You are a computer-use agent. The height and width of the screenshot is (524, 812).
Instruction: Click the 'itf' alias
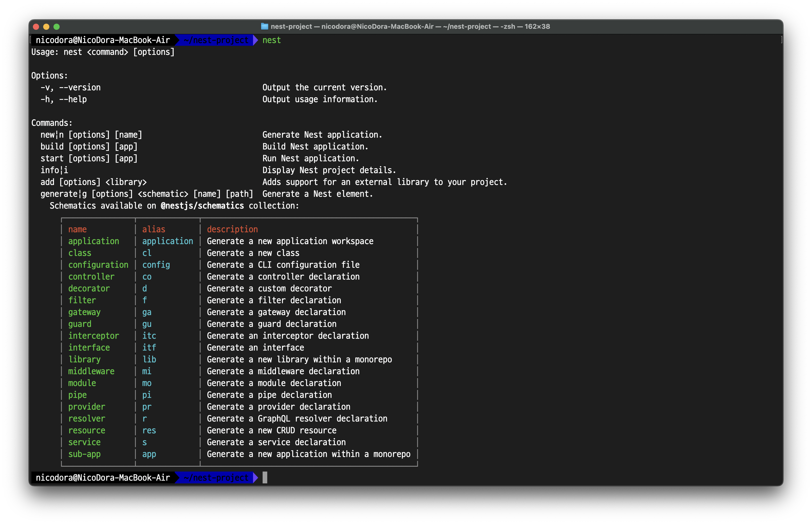pos(149,348)
